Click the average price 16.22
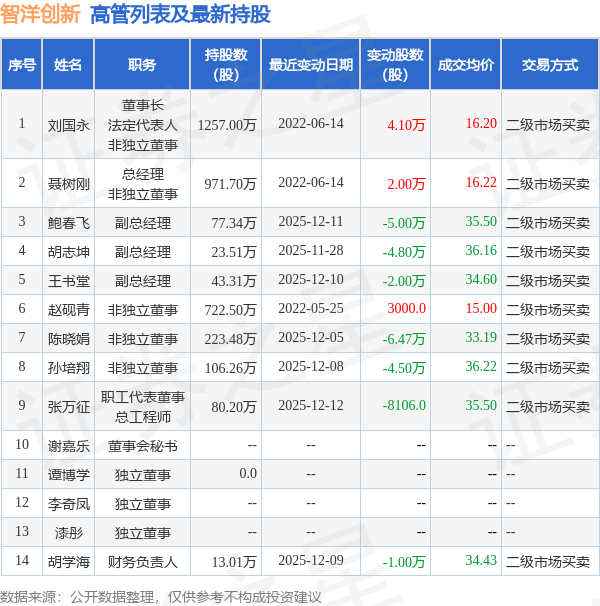The height and width of the screenshot is (606, 600). 481,182
